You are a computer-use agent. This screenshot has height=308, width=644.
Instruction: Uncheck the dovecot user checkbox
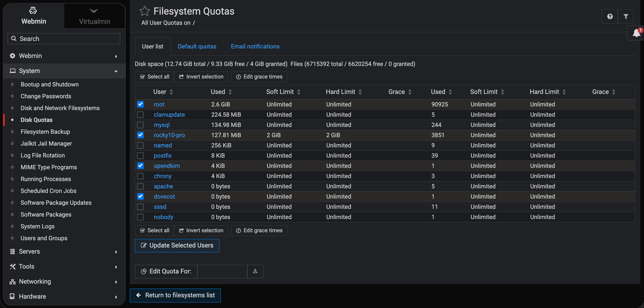click(x=141, y=196)
